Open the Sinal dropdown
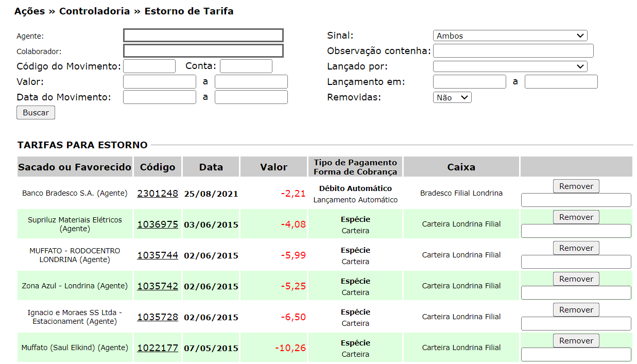 click(510, 36)
